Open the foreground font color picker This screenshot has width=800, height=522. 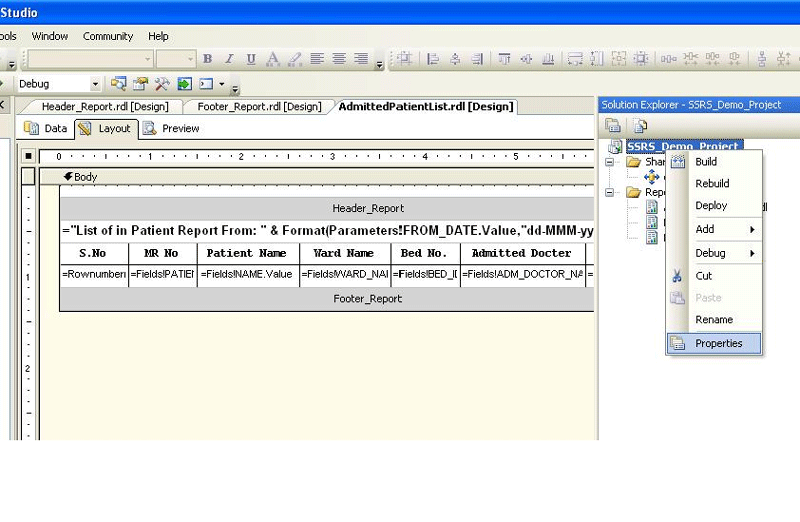(x=273, y=59)
